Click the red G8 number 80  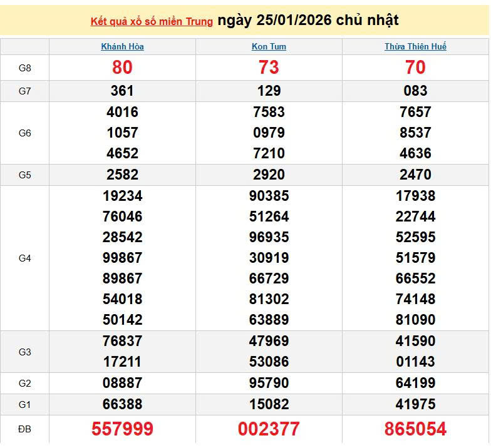122,68
